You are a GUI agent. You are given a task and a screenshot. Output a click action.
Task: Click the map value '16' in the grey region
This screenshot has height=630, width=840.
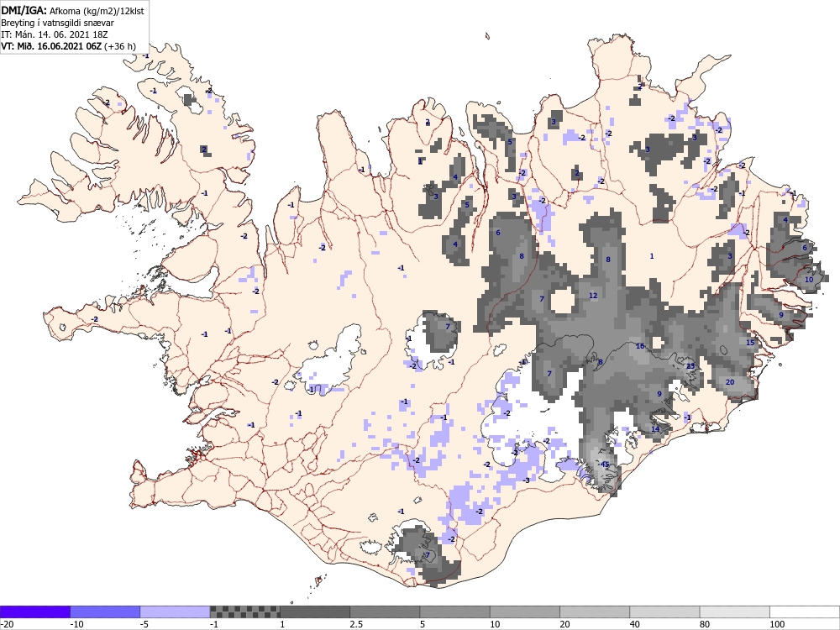point(640,346)
